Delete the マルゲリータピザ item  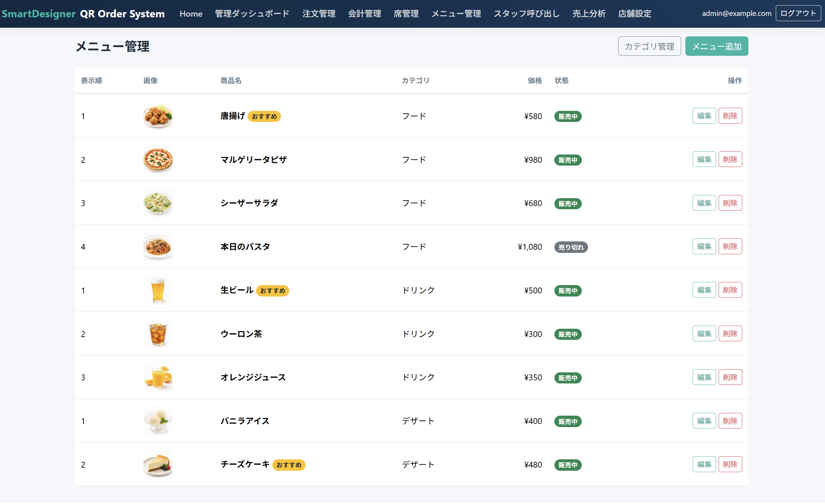(730, 159)
